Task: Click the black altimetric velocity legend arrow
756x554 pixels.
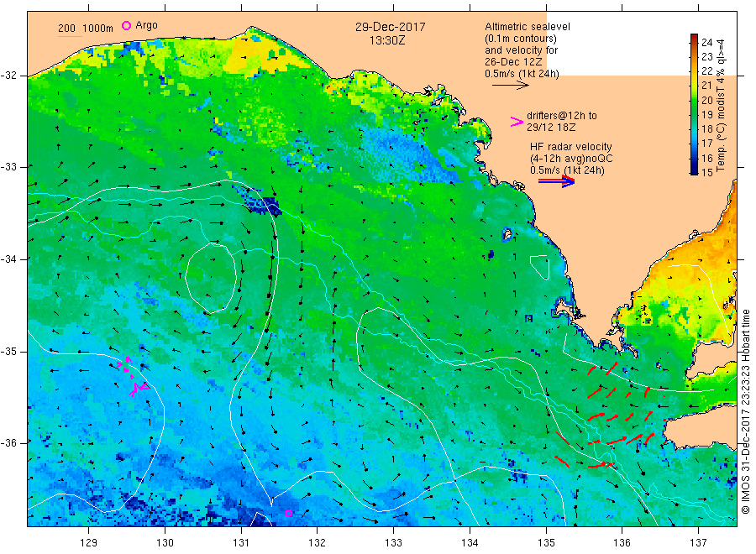Action: [510, 86]
